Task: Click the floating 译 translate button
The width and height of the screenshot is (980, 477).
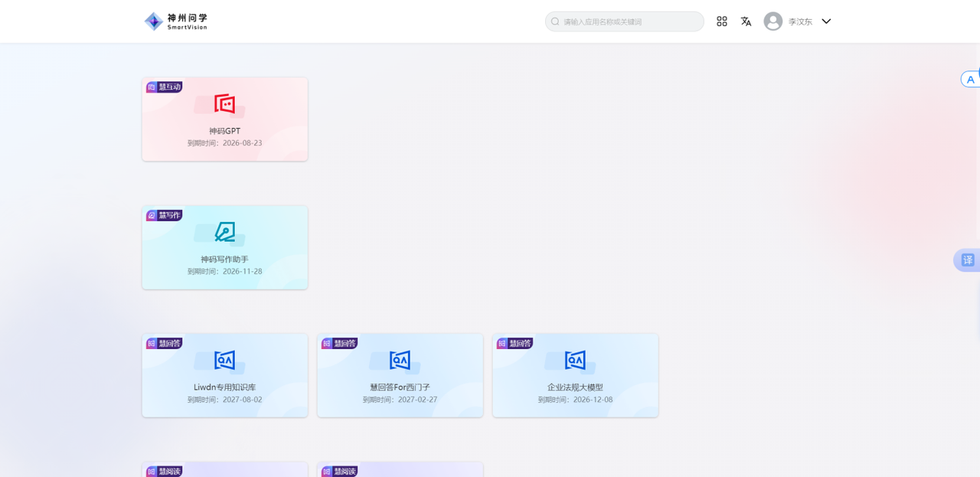Action: tap(968, 260)
